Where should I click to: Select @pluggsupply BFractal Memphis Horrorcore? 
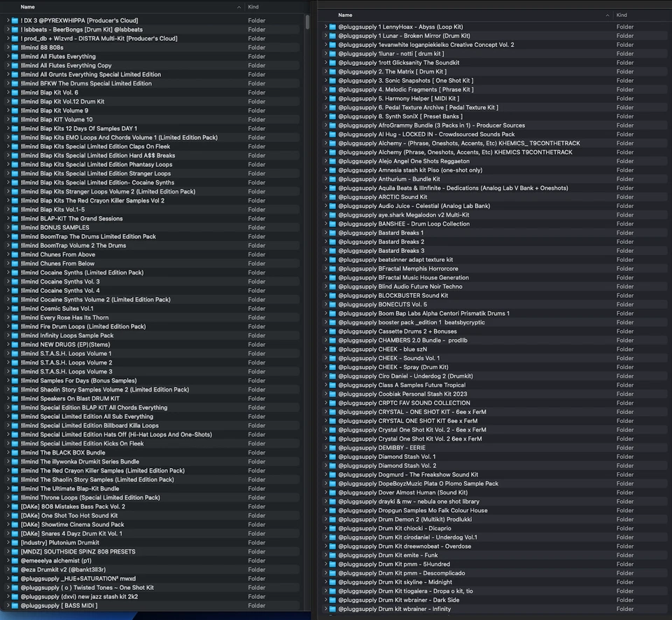(x=495, y=269)
